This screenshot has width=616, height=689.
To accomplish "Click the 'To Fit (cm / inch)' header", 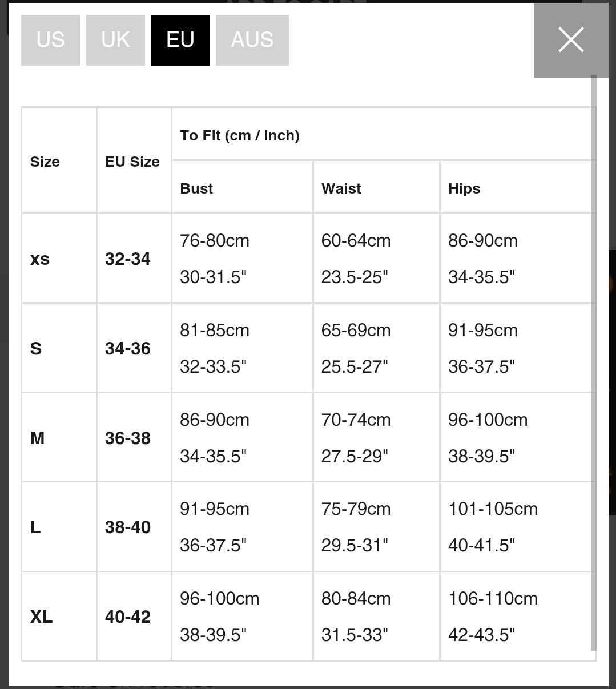I will click(240, 135).
